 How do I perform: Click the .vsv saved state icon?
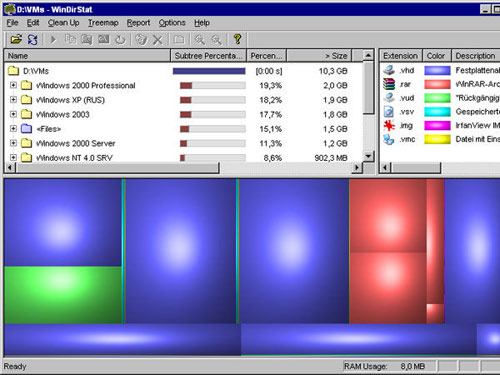tap(389, 112)
